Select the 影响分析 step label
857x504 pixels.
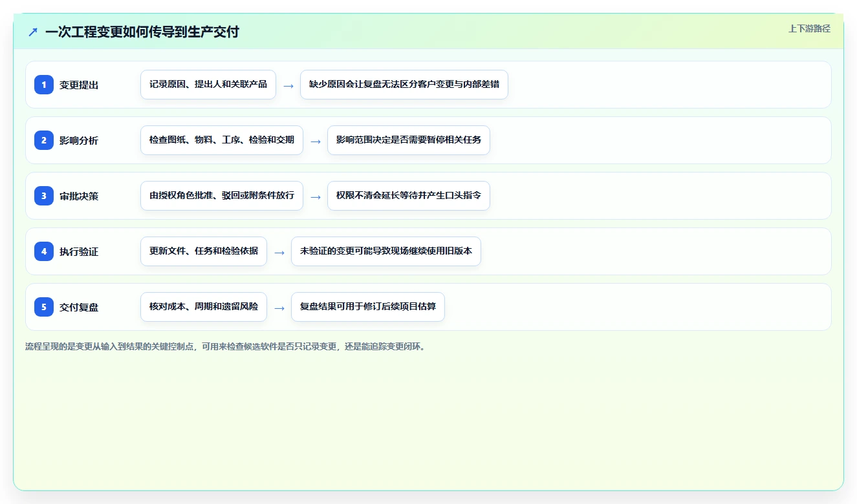pos(79,140)
